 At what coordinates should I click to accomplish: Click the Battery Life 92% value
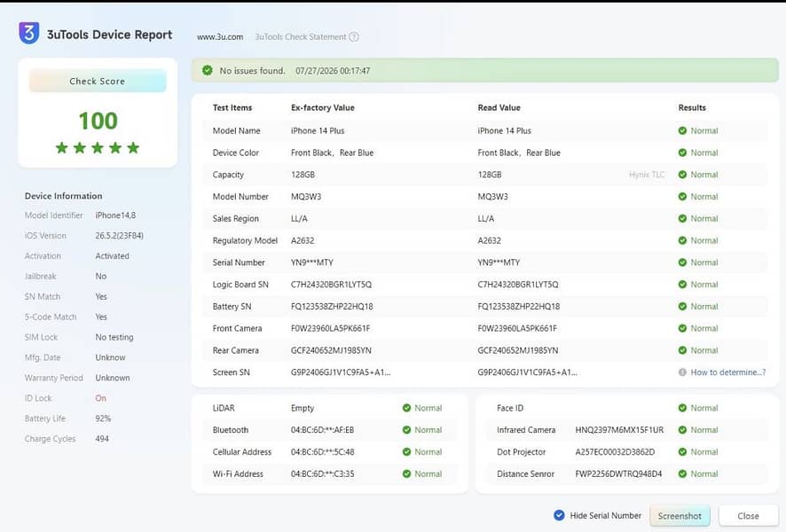click(x=103, y=419)
